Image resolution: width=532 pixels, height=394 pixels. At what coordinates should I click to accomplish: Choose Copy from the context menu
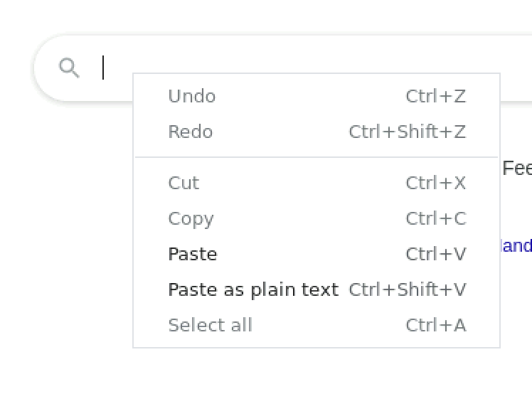click(x=191, y=218)
